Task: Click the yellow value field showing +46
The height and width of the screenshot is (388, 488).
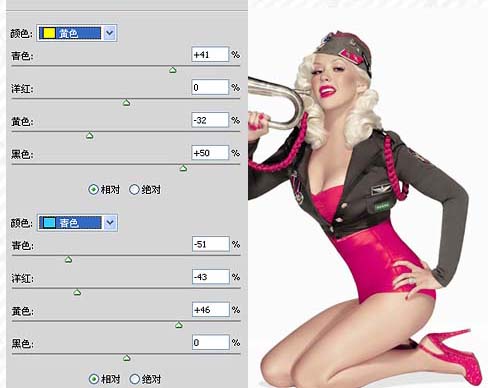Action: [x=211, y=310]
